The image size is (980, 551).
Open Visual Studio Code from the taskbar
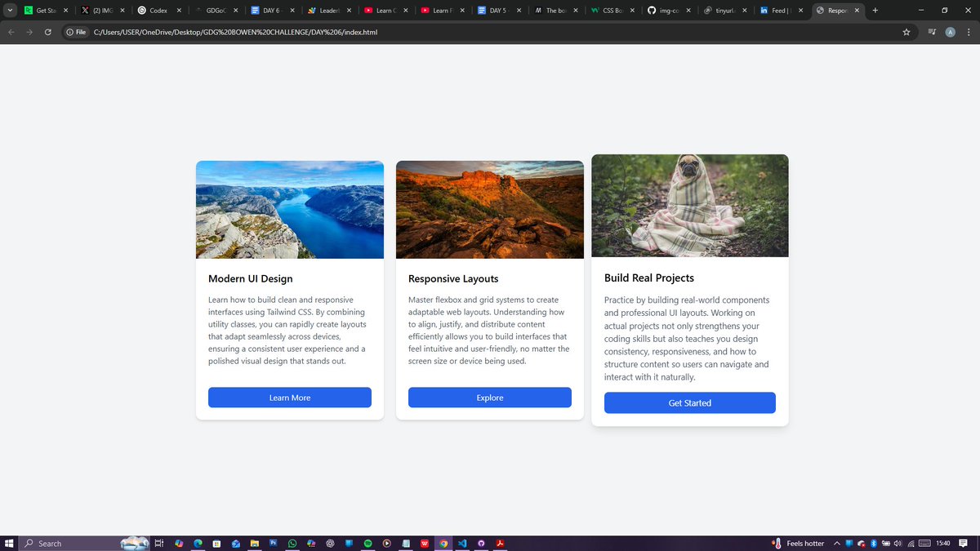point(462,543)
